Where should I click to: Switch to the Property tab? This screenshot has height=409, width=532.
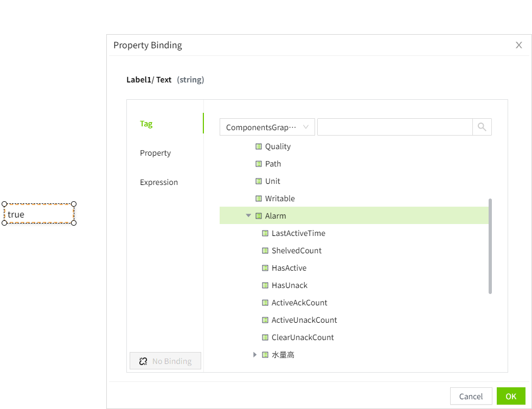click(x=155, y=153)
